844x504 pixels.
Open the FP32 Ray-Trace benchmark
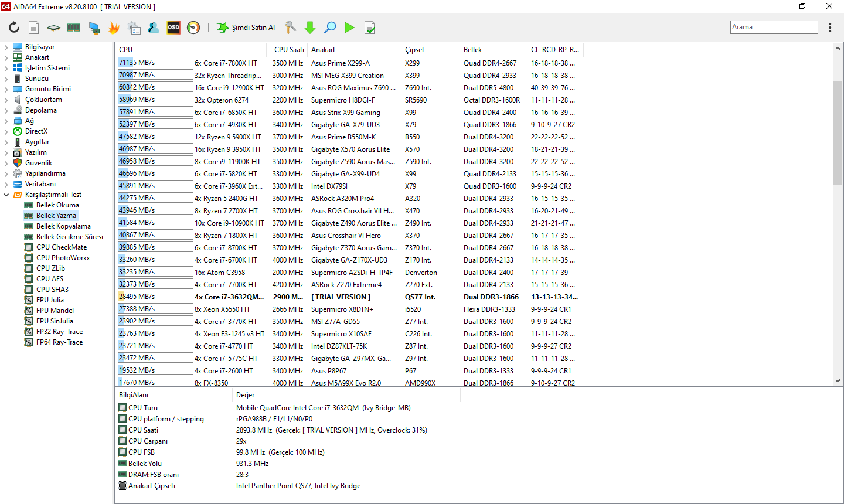[59, 332]
